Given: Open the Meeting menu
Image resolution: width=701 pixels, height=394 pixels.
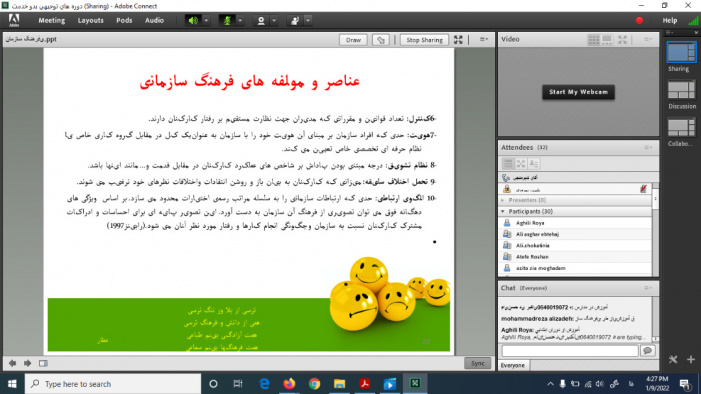Looking at the screenshot, I should coord(51,21).
